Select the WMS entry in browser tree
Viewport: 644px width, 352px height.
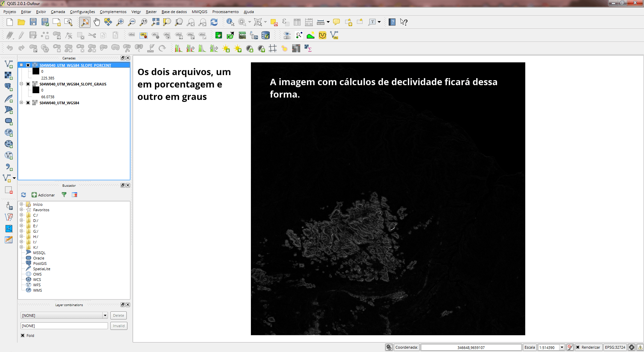pos(38,290)
